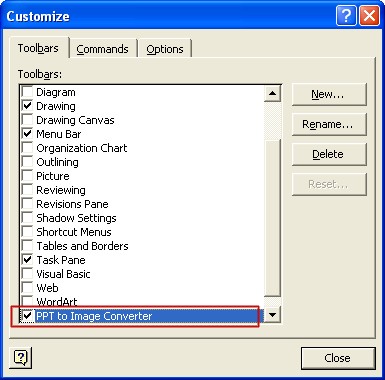Click the New... button
Image resolution: width=385 pixels, height=380 pixels.
329,95
